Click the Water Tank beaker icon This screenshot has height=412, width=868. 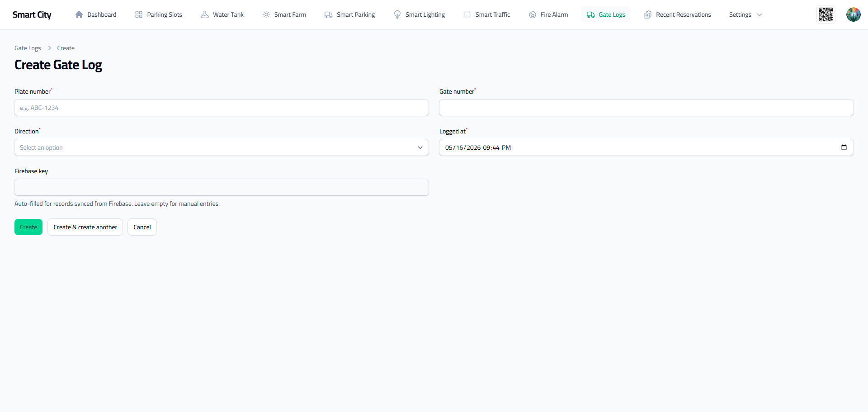pos(205,14)
